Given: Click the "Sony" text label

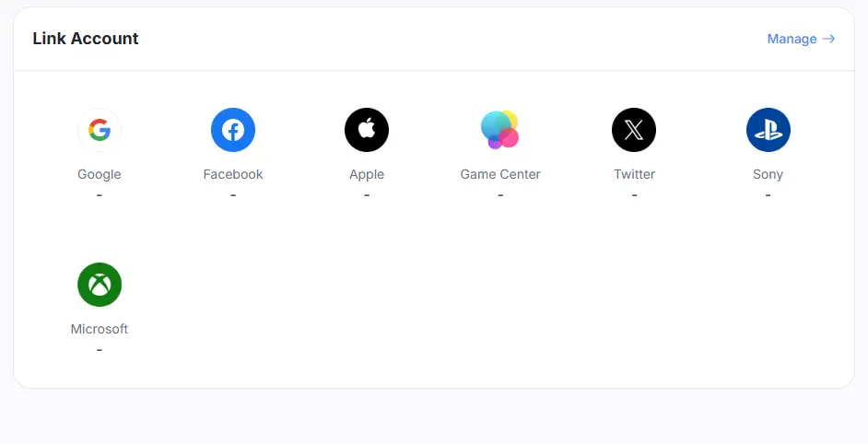Looking at the screenshot, I should (768, 174).
